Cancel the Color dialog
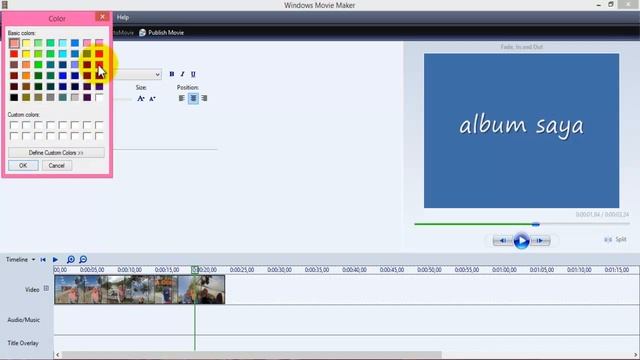Image resolution: width=640 pixels, height=360 pixels. coord(57,165)
